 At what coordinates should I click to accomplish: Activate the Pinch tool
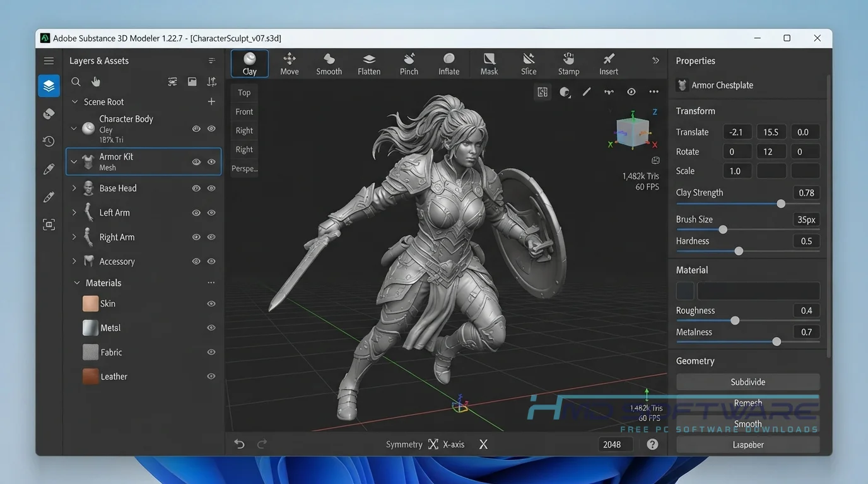pyautogui.click(x=409, y=64)
